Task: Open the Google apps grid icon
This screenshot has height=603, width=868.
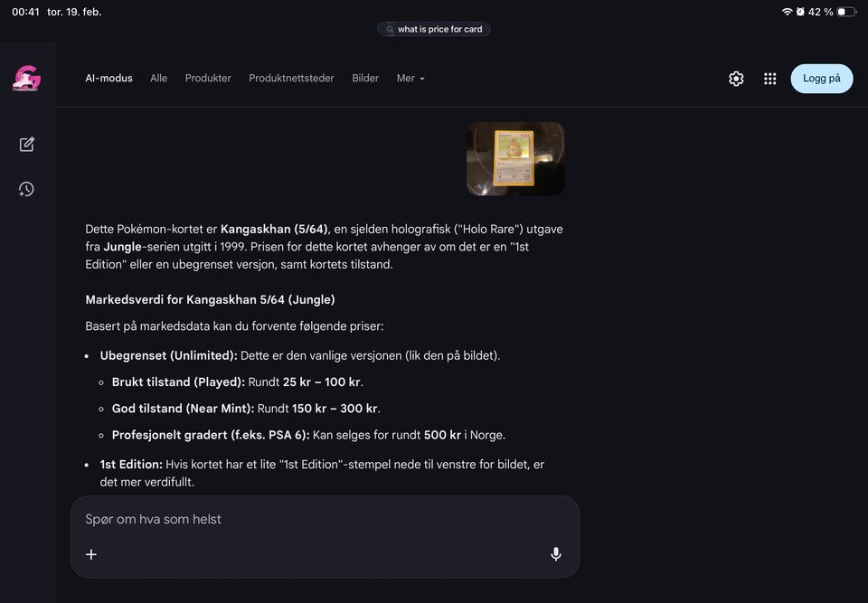Action: (x=769, y=79)
